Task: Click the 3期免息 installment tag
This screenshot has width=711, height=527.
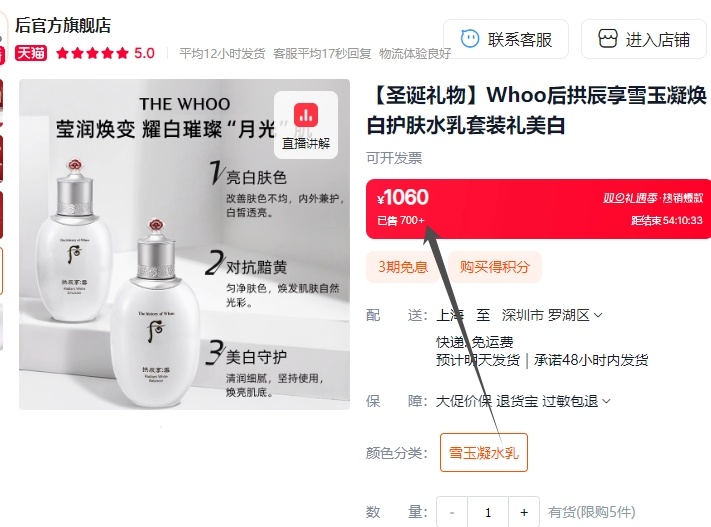Action: coord(403,267)
